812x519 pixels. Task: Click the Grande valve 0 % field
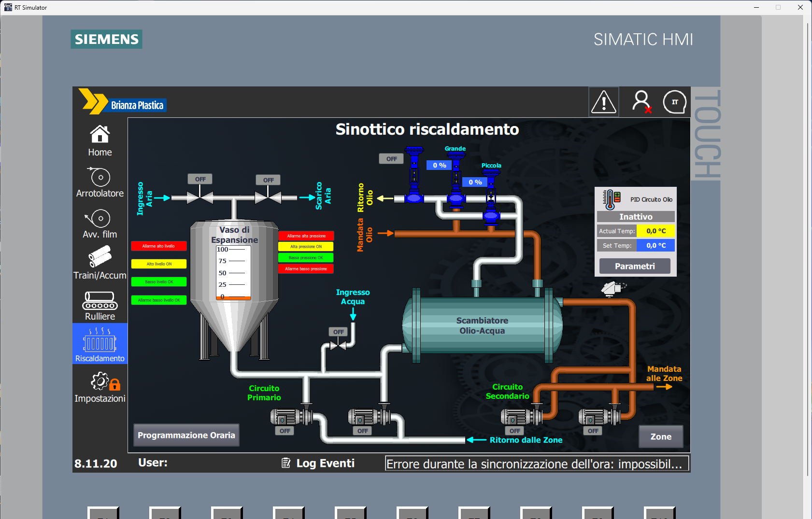[439, 165]
